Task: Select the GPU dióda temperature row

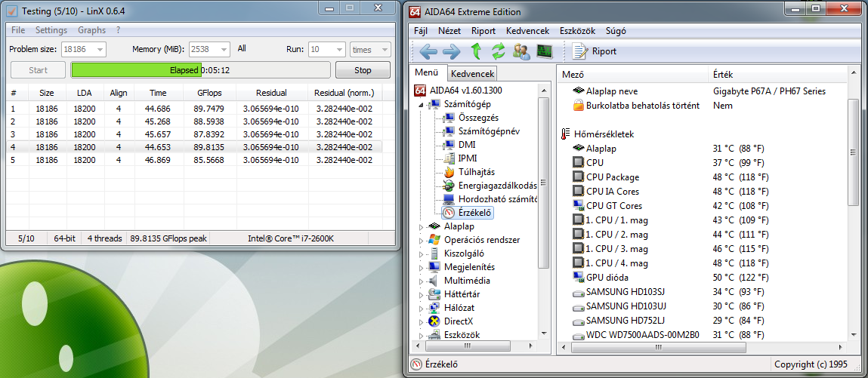Action: click(x=702, y=277)
